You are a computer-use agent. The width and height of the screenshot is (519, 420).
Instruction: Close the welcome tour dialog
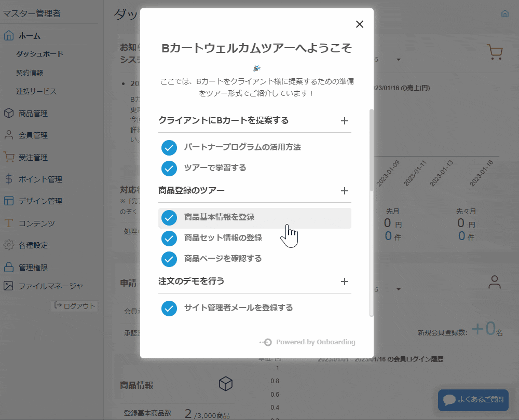360,24
